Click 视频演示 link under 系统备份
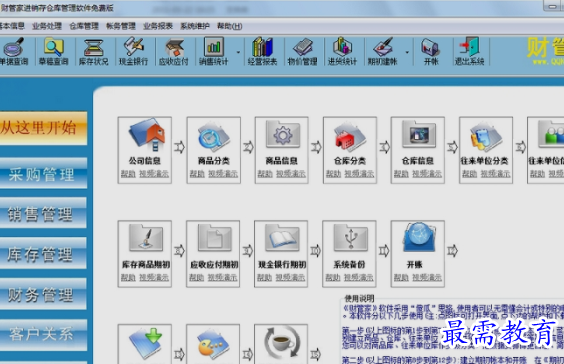 [x=359, y=277]
